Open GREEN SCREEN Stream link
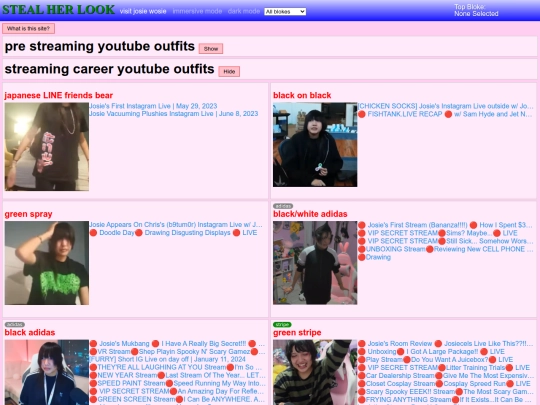540x405 pixels. click(177, 399)
